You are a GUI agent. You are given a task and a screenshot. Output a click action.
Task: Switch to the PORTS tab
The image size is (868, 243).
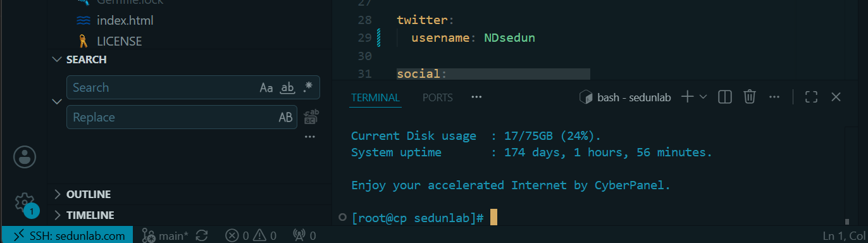pyautogui.click(x=438, y=97)
